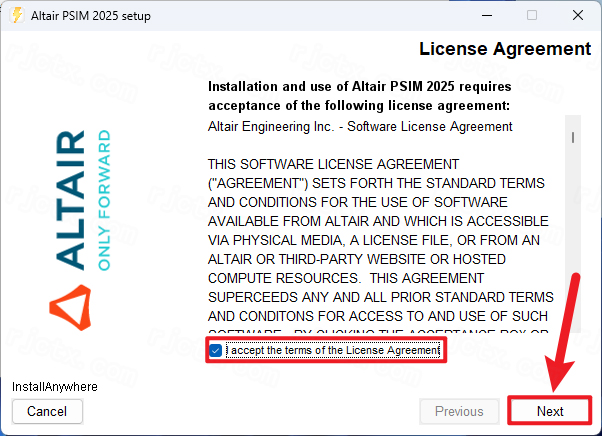Click the PSIM lightning bolt title bar icon
The width and height of the screenshot is (602, 436).
pyautogui.click(x=16, y=15)
